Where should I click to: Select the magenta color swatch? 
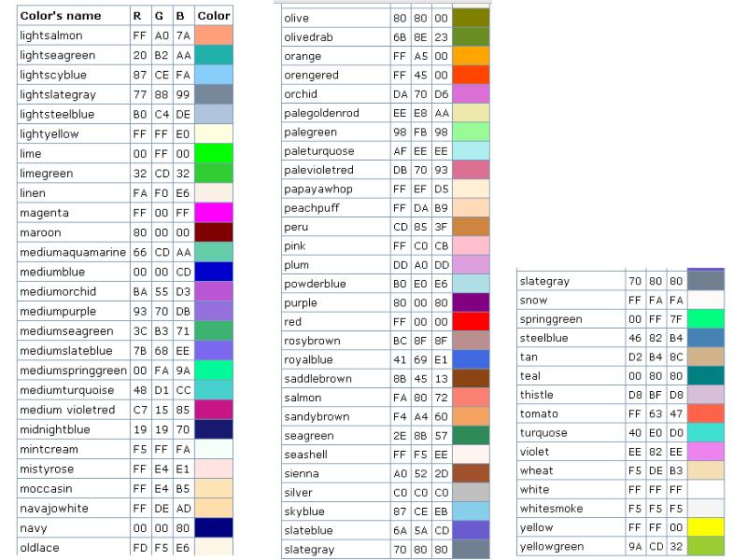click(x=214, y=213)
